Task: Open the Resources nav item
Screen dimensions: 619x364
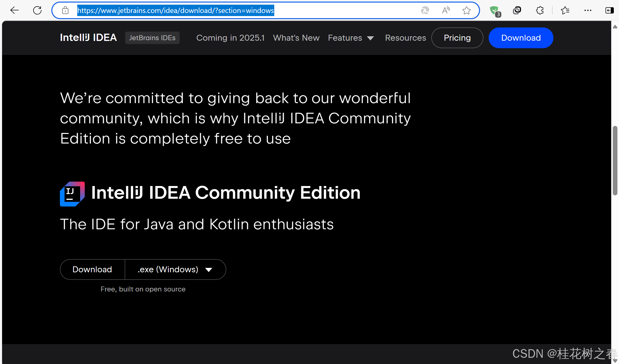Action: (x=405, y=38)
